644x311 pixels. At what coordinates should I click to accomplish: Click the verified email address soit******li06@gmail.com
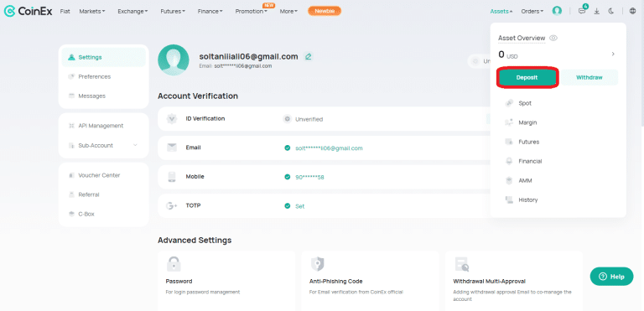329,148
